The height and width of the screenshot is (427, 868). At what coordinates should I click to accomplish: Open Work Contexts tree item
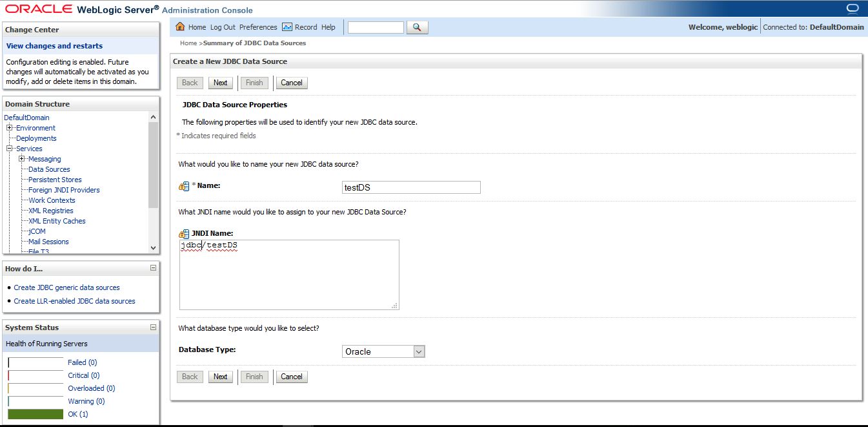pos(52,200)
